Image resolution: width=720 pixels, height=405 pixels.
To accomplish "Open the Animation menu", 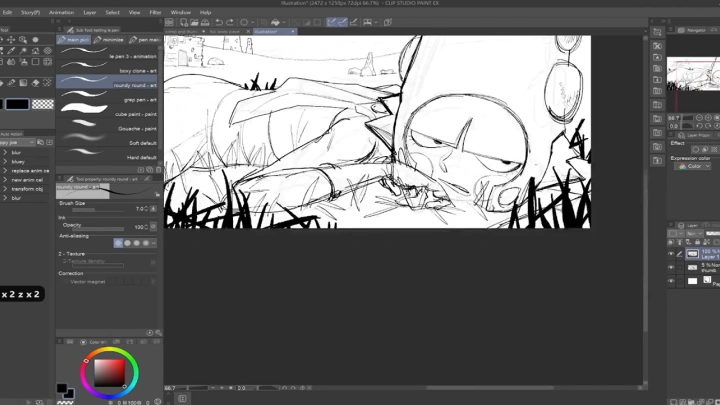I will (x=62, y=12).
